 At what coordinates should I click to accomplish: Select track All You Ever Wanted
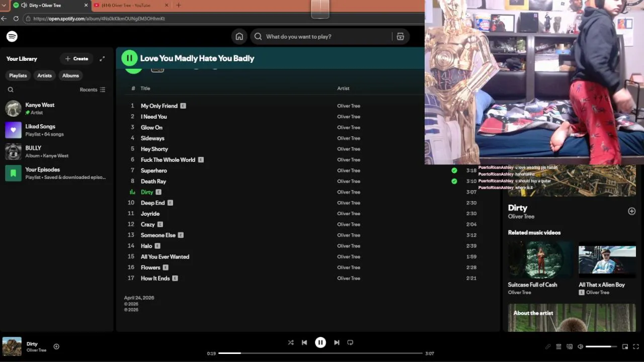tap(165, 257)
